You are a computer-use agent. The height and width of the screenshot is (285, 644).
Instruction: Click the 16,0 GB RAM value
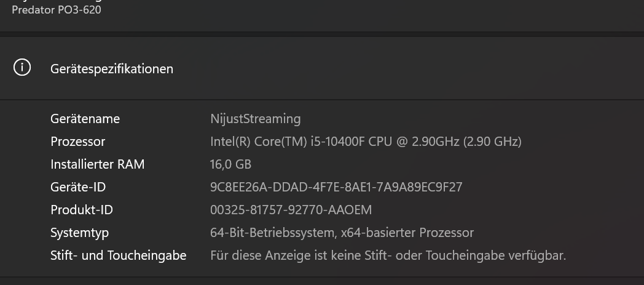230,164
